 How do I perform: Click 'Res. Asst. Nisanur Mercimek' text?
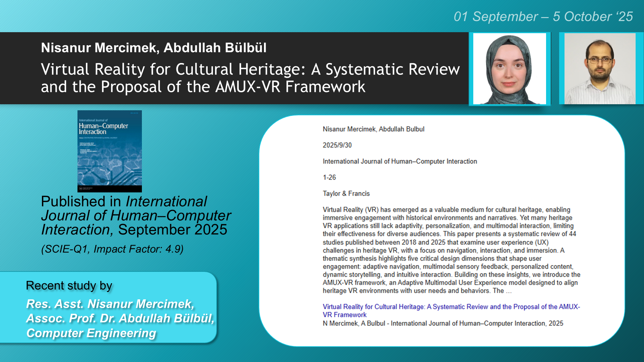pos(110,304)
